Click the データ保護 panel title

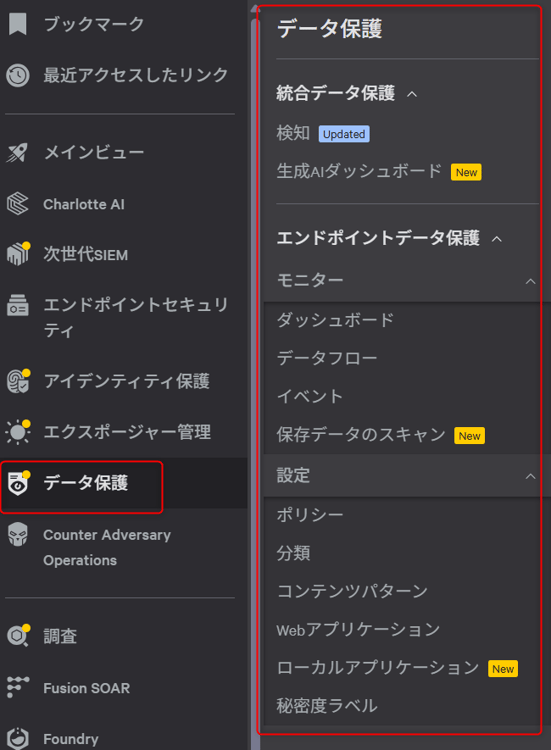[x=330, y=29]
